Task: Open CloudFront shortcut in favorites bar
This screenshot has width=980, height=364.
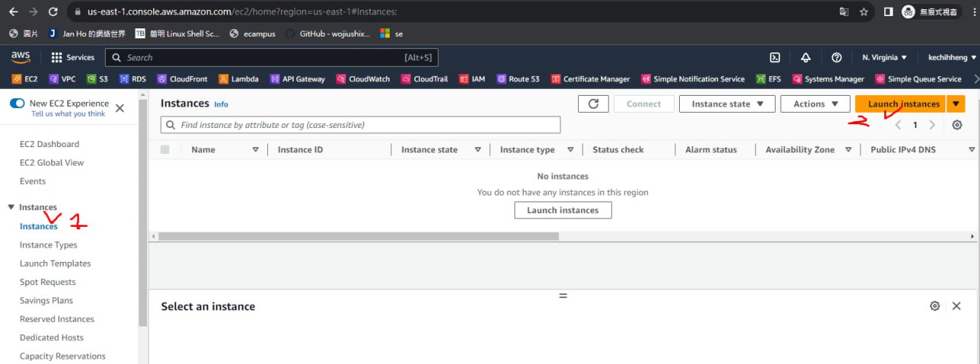Action: click(x=182, y=79)
